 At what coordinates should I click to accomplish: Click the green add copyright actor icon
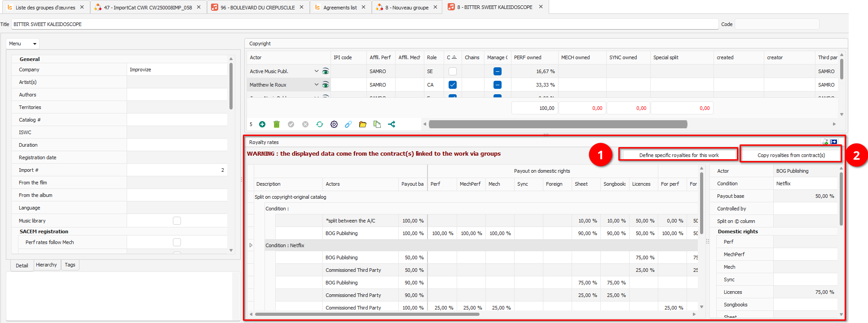262,124
